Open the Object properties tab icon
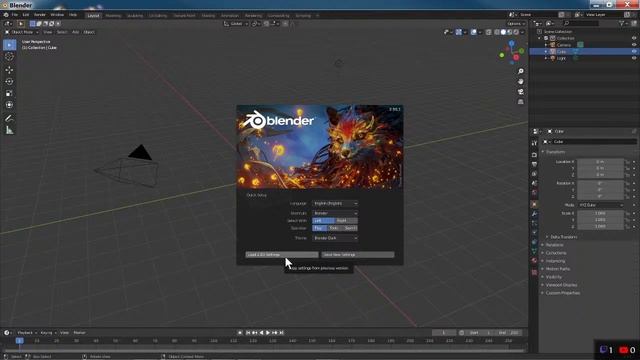The image size is (640, 360). pos(534,204)
